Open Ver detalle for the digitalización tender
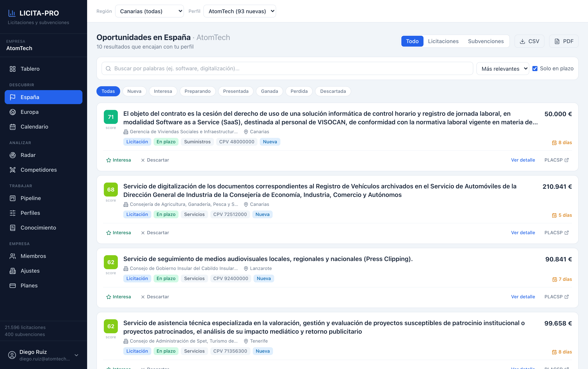 pyautogui.click(x=523, y=233)
